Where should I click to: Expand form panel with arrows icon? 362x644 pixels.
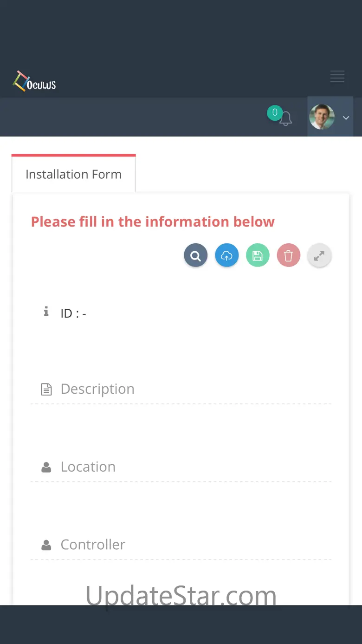tap(319, 256)
